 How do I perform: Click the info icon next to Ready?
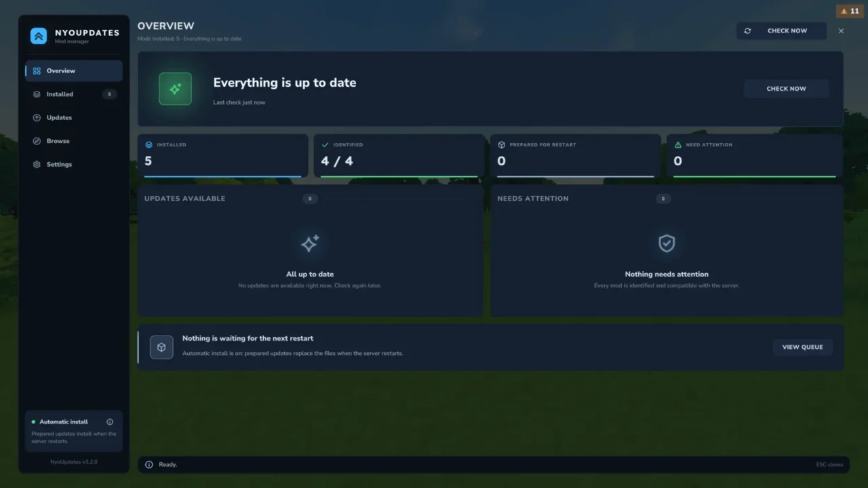(149, 464)
